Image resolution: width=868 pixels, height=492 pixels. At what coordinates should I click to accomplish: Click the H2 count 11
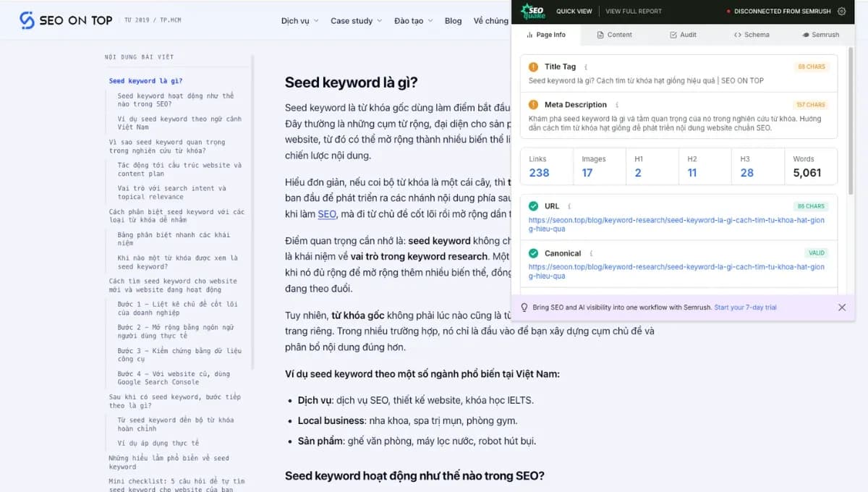(x=692, y=173)
